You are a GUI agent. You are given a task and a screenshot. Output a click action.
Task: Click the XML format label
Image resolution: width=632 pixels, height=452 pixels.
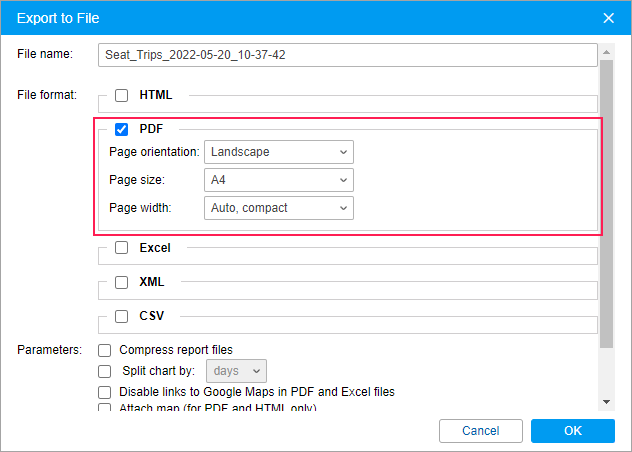(152, 282)
